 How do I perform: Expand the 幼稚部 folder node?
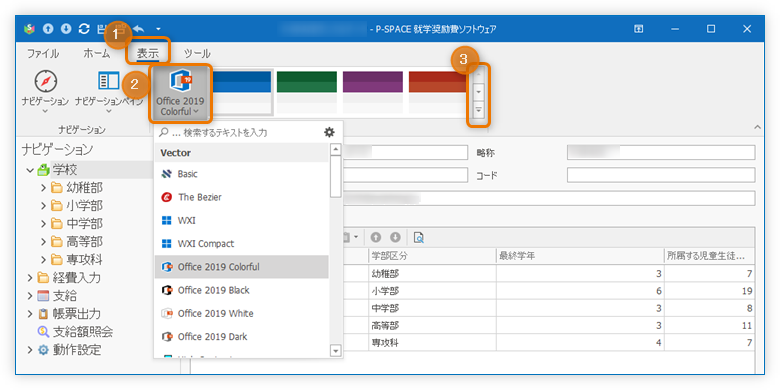44,188
